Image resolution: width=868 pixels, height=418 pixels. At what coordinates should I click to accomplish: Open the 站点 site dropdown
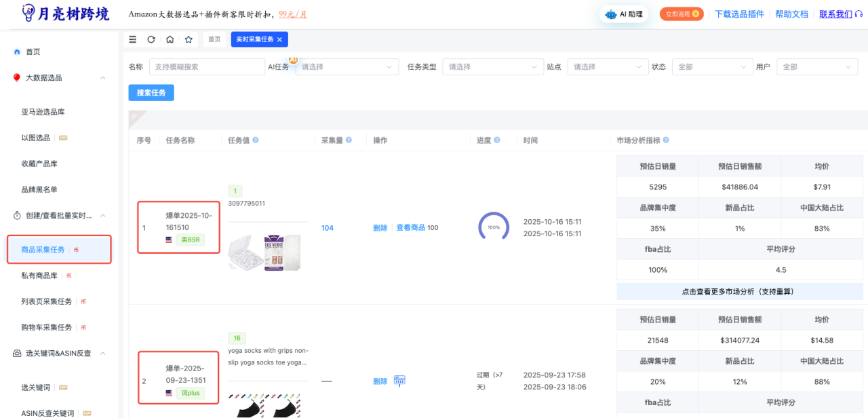(608, 67)
